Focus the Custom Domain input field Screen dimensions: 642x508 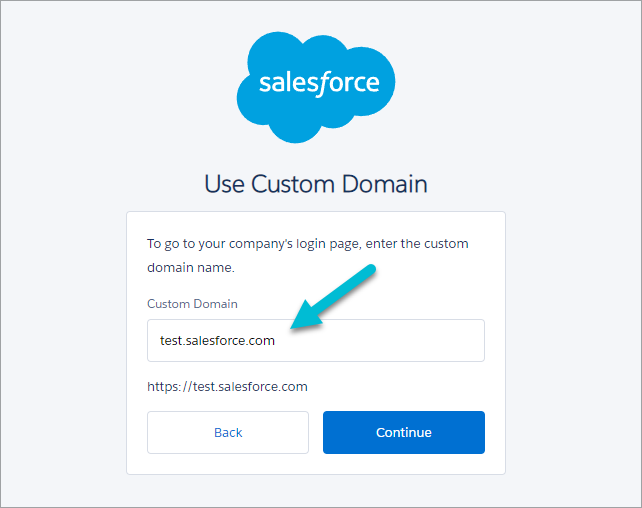point(316,341)
